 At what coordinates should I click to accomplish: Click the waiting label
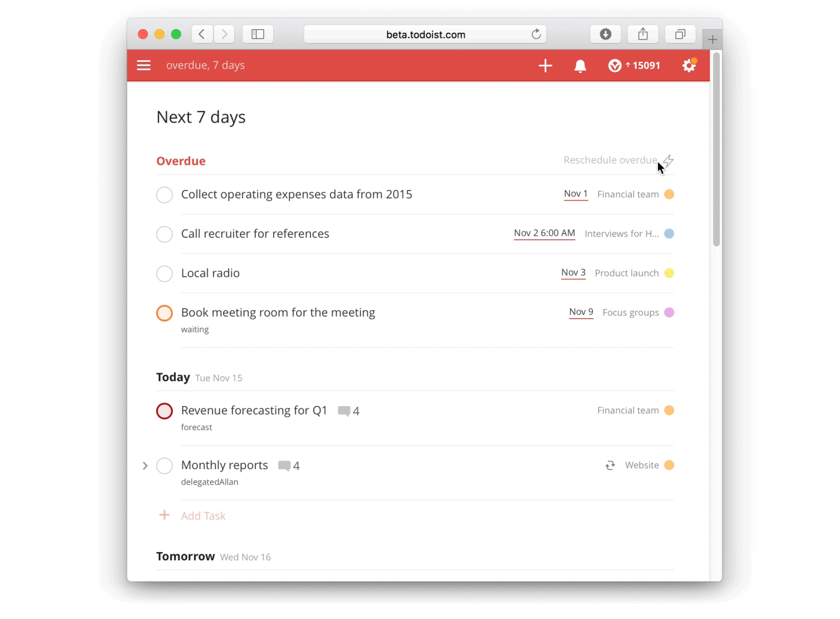tap(195, 329)
